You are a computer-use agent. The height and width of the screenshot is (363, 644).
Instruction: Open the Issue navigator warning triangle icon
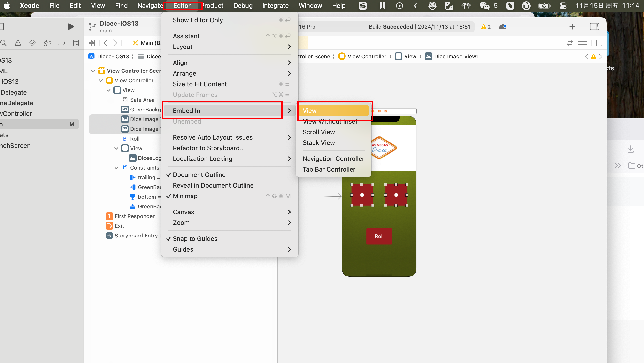(18, 43)
